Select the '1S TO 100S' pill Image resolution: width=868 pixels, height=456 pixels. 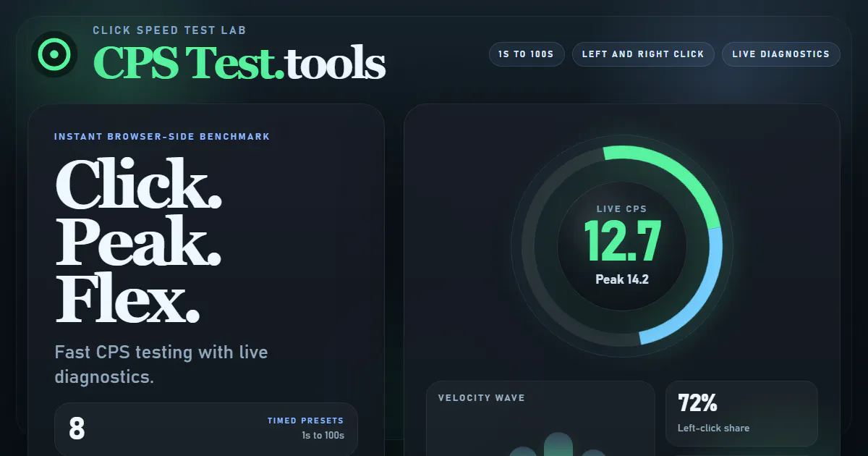tap(526, 54)
